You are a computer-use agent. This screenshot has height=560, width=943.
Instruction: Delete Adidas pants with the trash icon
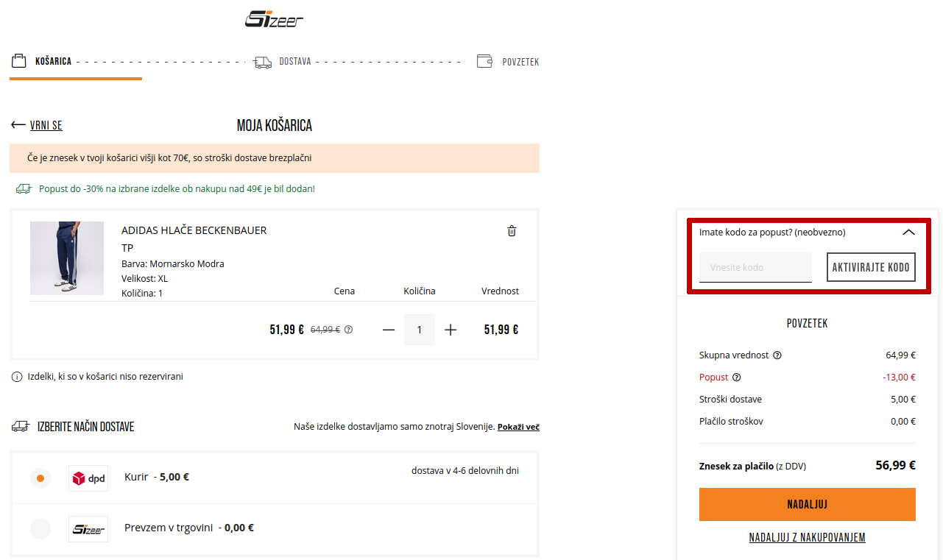pos(512,231)
